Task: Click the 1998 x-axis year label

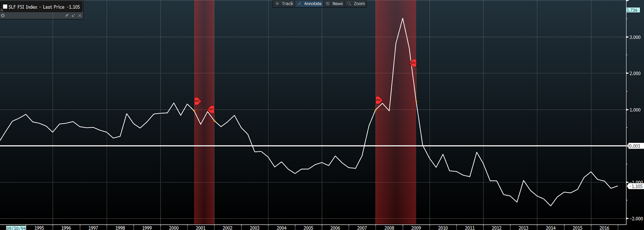Action: tap(120, 228)
